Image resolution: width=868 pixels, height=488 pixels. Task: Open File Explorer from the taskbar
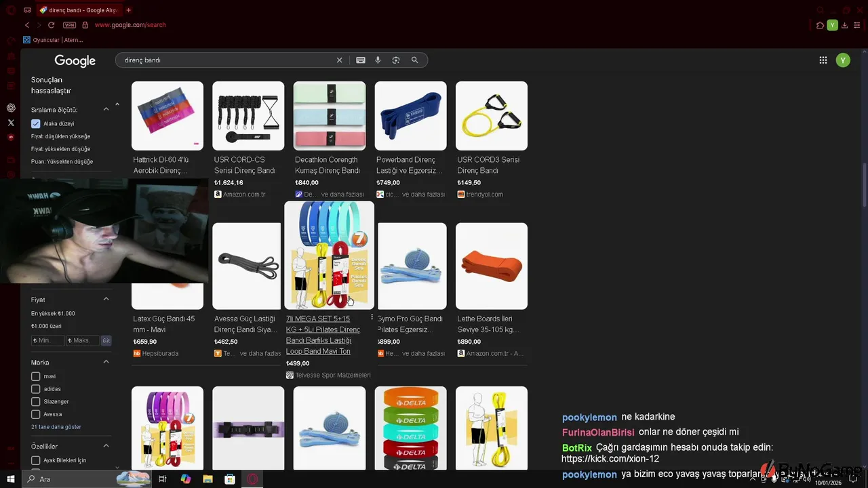pyautogui.click(x=208, y=479)
